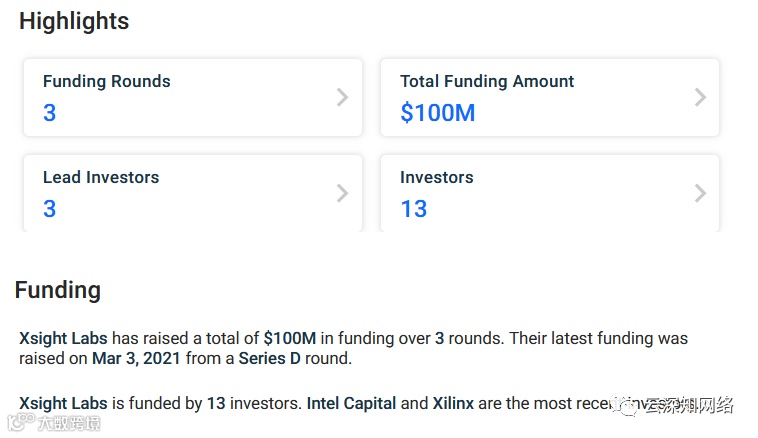Open the Lead Investors count 3
This screenshot has height=438, width=758.
click(50, 209)
